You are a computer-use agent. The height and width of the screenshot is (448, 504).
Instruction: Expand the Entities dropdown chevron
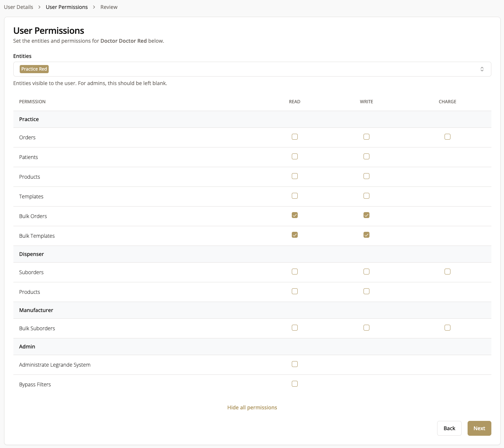tap(482, 69)
